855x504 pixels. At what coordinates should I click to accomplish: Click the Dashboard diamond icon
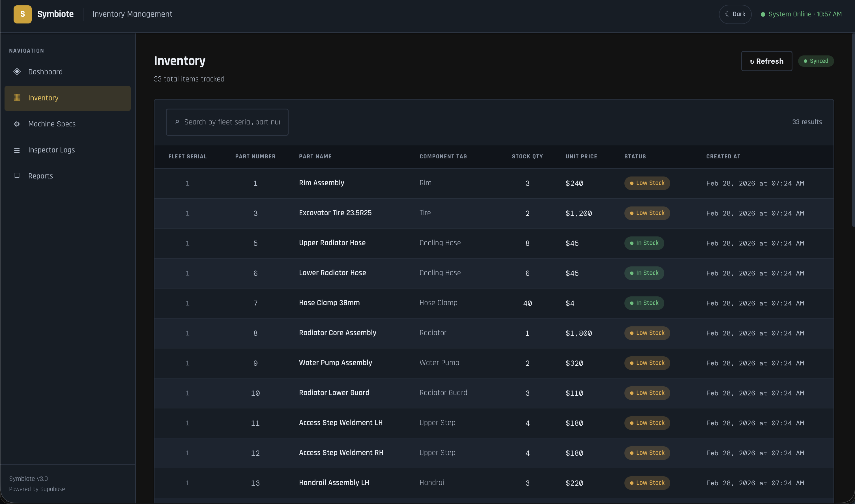tap(17, 72)
